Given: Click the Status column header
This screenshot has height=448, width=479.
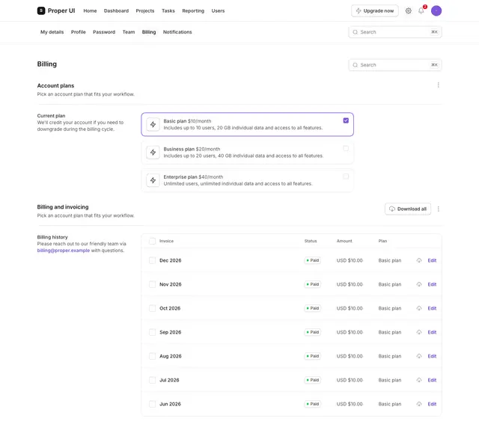Looking at the screenshot, I should tap(311, 241).
